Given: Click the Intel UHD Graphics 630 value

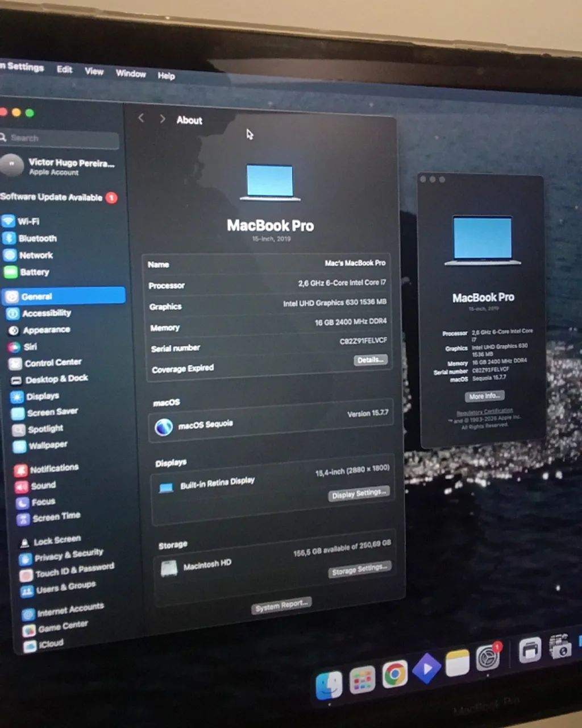Looking at the screenshot, I should pyautogui.click(x=335, y=303).
